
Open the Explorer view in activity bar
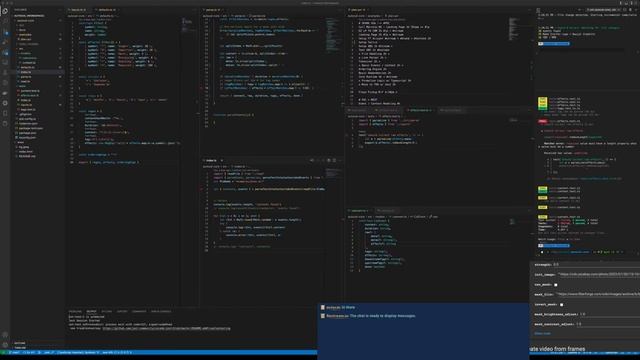(x=5, y=11)
